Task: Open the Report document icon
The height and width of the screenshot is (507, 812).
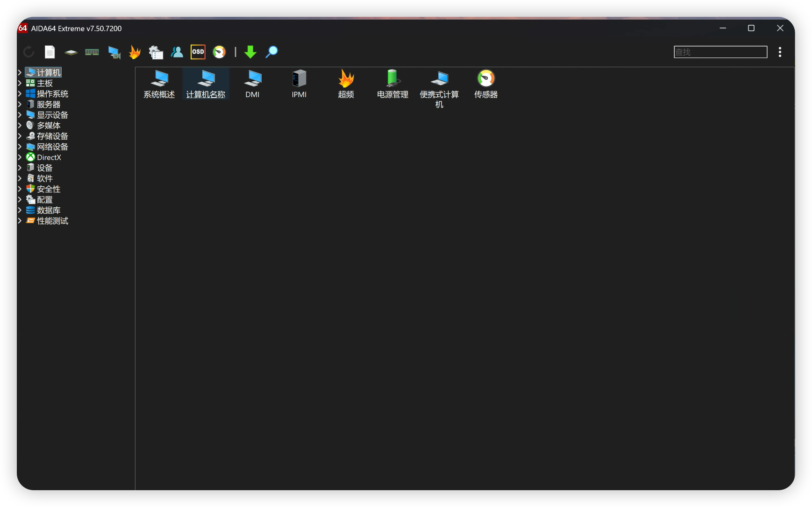Action: 50,52
